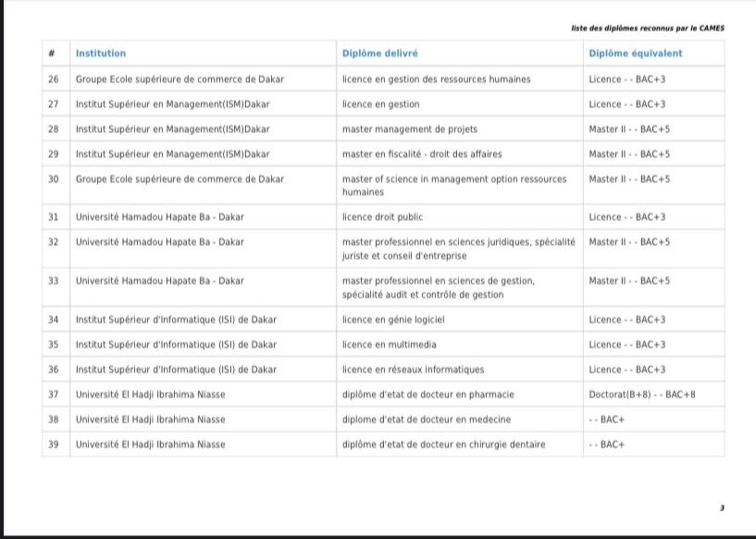Image resolution: width=756 pixels, height=539 pixels.
Task: Select the 'licence en gestion des ressources humaines' cell
Action: coord(436,80)
